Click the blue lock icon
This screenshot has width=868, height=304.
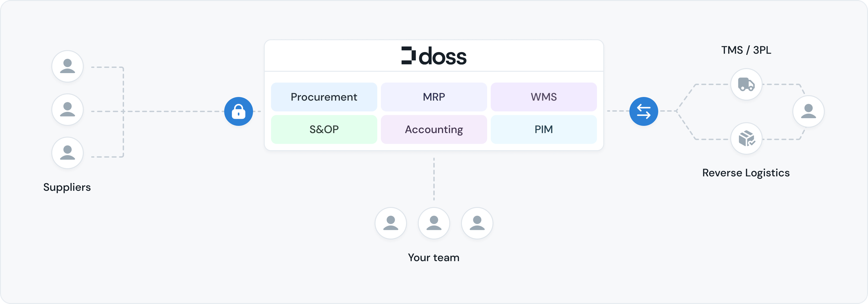239,111
